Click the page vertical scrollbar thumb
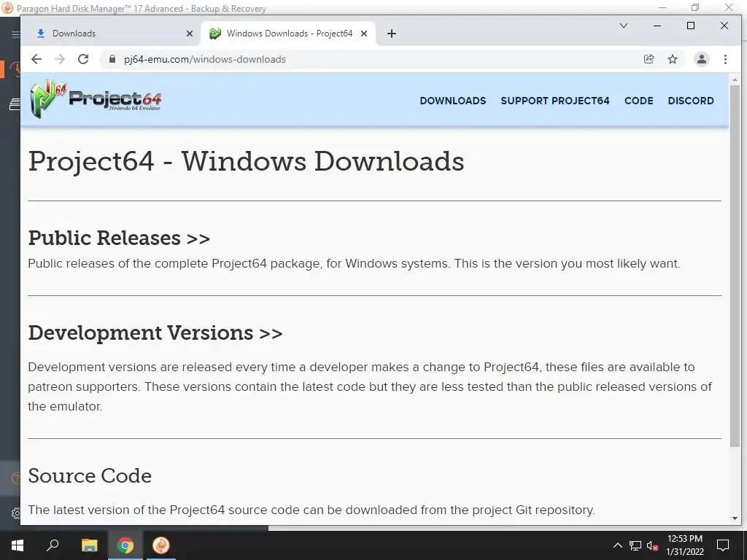This screenshot has height=560, width=747. coord(735,265)
